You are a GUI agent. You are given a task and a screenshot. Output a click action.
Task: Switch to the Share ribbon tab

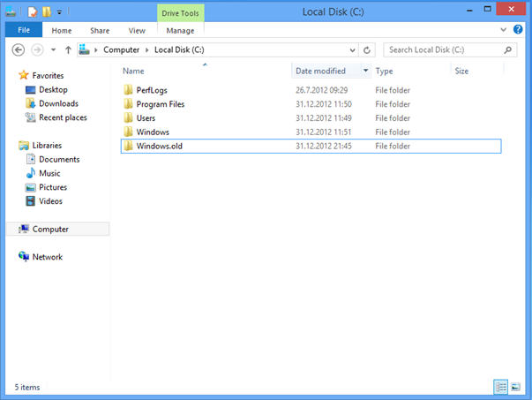100,31
